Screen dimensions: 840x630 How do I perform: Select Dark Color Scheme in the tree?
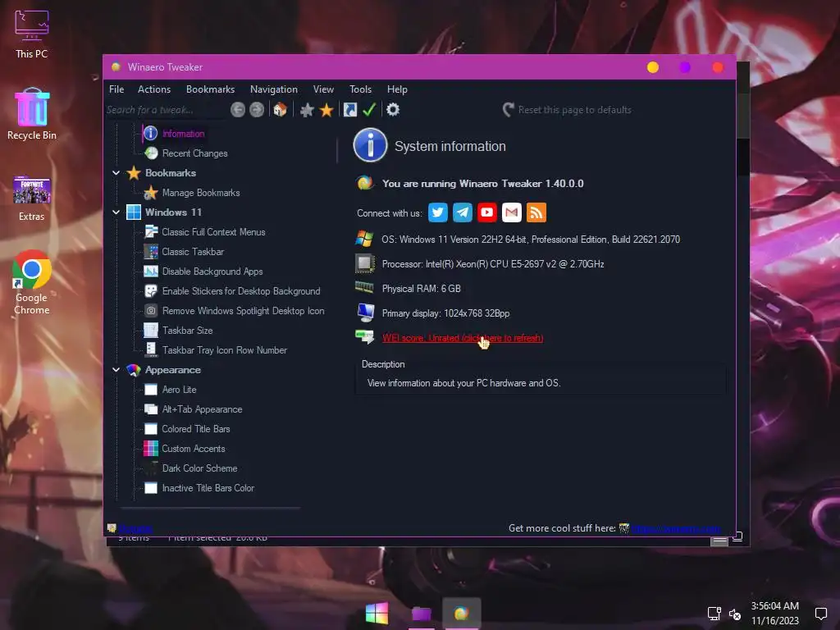[199, 468]
